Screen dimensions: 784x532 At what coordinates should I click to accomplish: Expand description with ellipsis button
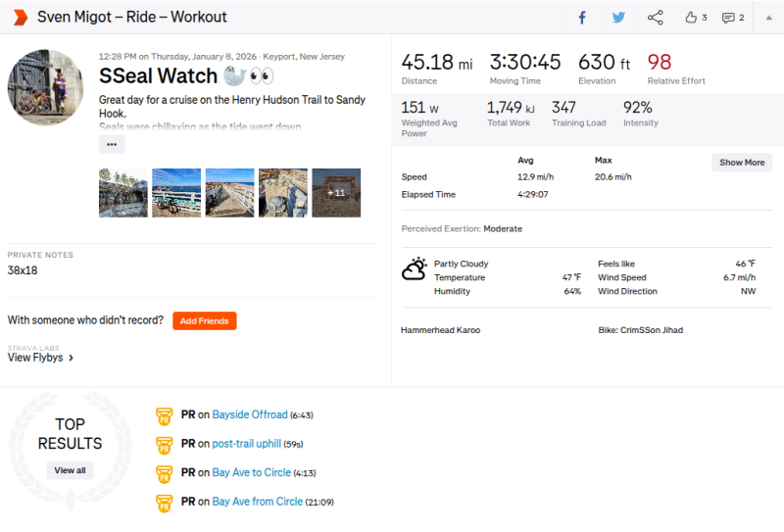pyautogui.click(x=112, y=144)
